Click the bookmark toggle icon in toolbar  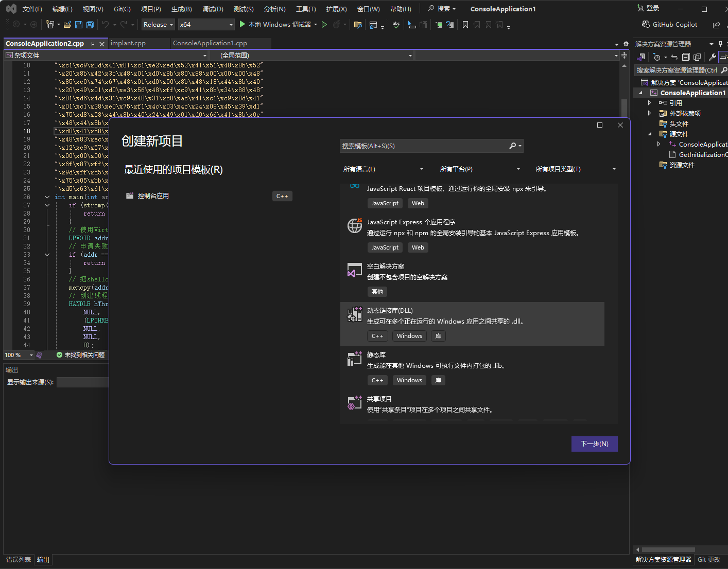pos(465,24)
